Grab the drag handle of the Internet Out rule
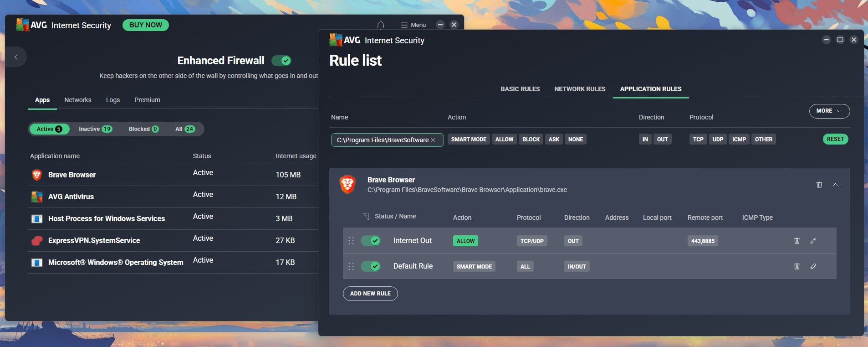The height and width of the screenshot is (347, 868). pos(351,241)
